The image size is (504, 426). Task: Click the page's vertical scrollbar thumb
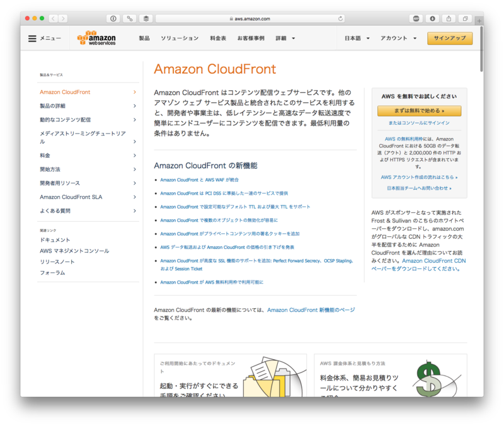[481, 49]
